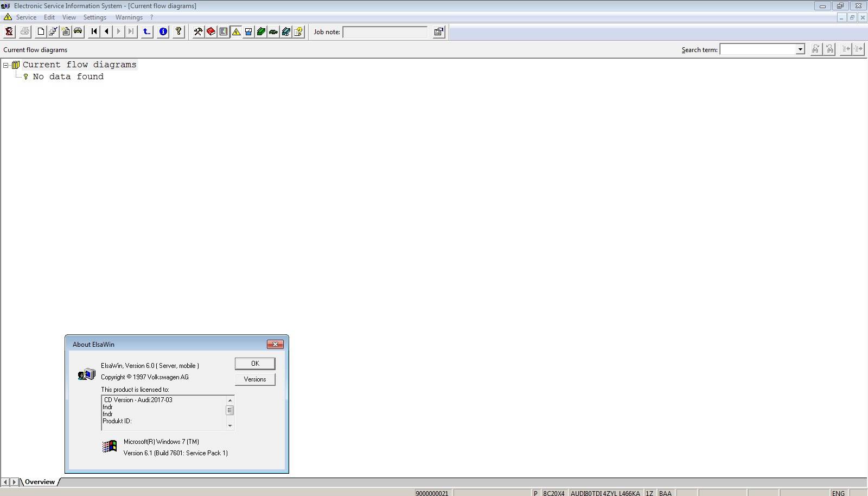
Task: Open the Service menu
Action: tap(26, 17)
